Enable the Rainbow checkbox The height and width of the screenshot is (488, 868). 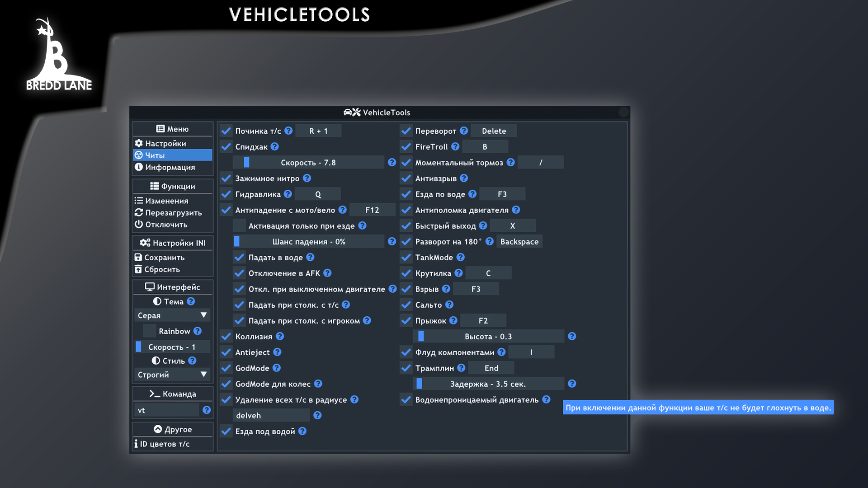click(149, 331)
